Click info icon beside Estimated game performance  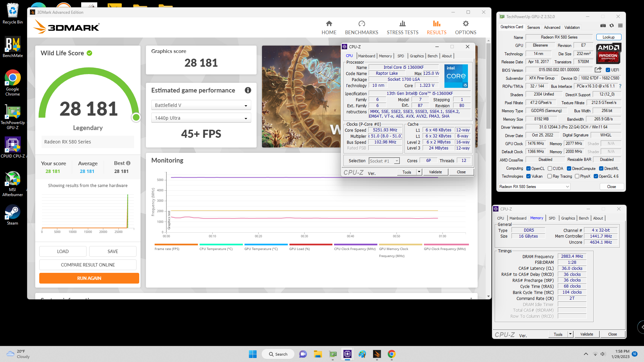pos(248,90)
